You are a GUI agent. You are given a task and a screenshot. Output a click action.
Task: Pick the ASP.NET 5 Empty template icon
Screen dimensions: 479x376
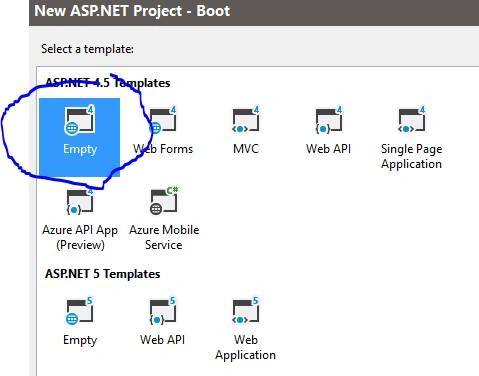(x=80, y=311)
